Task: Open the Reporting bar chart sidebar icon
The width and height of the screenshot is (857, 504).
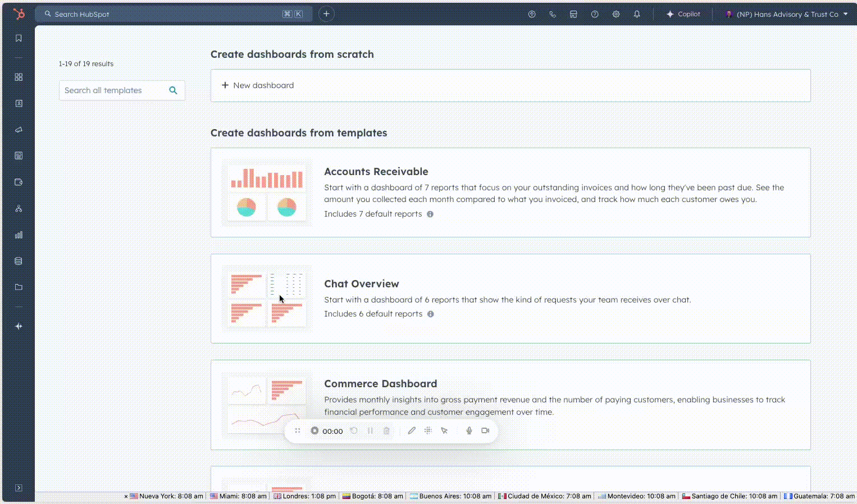Action: (x=19, y=235)
